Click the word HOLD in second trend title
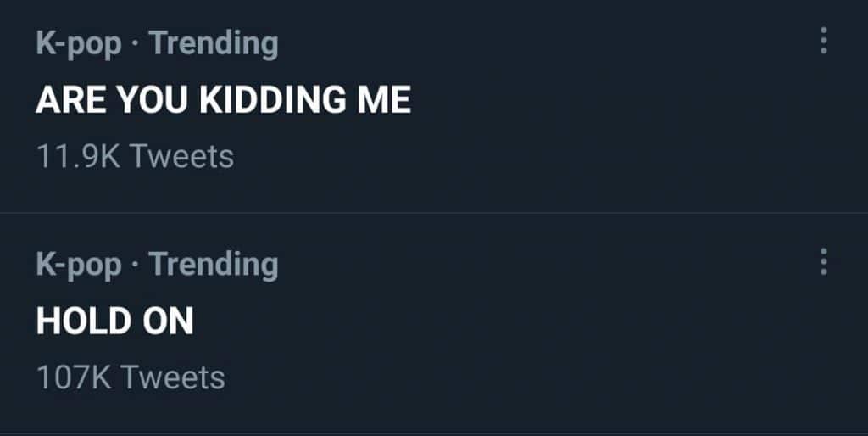Image resolution: width=868 pixels, height=436 pixels. click(79, 321)
